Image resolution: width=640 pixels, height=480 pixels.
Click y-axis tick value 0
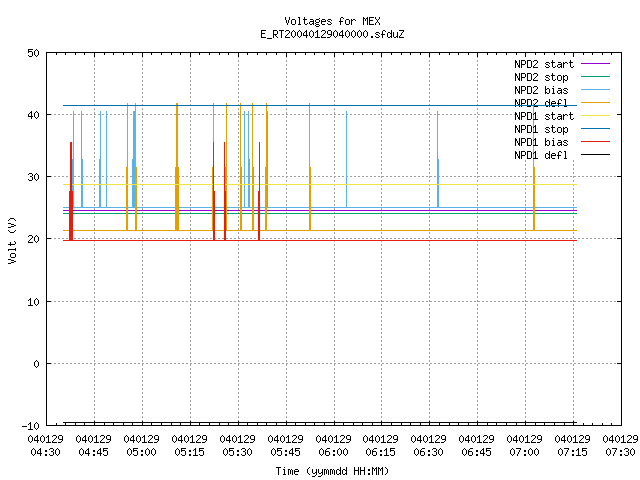36,364
